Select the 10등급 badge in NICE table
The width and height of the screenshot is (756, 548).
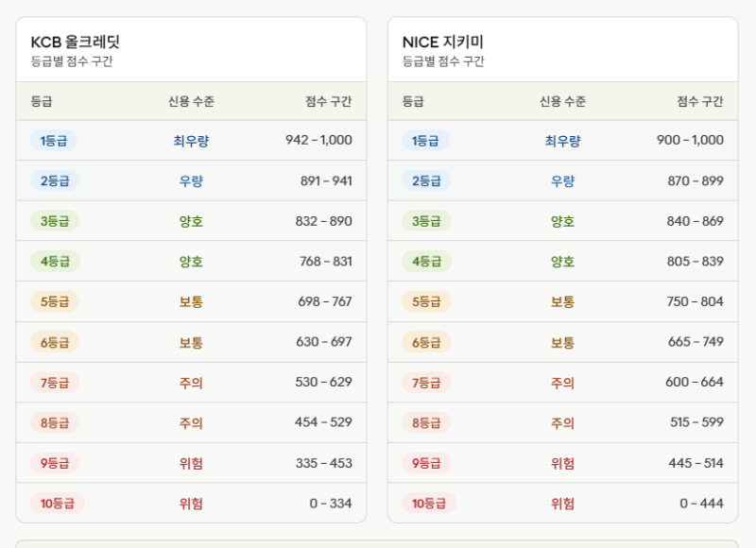[429, 504]
